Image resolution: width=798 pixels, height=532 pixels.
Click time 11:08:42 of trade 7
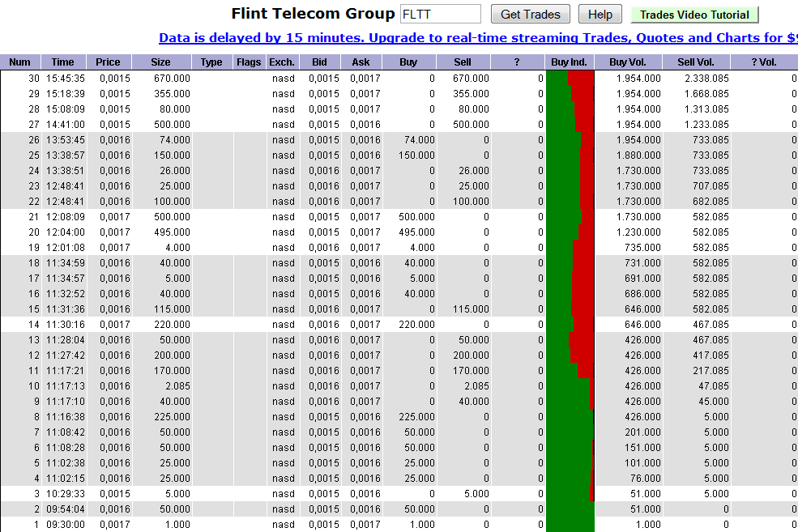(x=66, y=432)
